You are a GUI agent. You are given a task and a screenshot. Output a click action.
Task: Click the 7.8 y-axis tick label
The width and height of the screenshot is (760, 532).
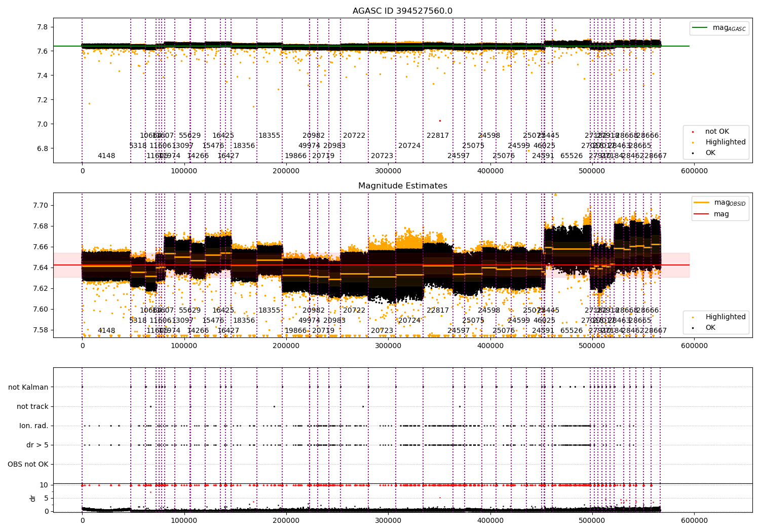pos(43,27)
